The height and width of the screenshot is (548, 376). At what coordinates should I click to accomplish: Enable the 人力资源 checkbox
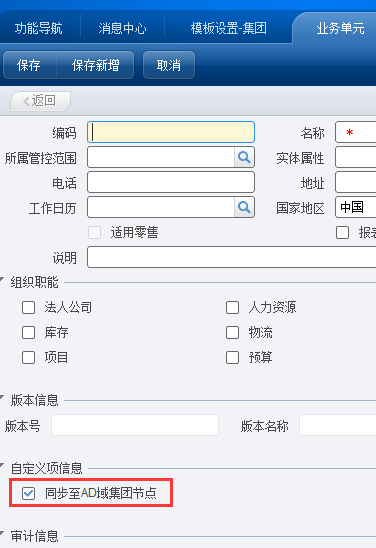[x=232, y=308]
